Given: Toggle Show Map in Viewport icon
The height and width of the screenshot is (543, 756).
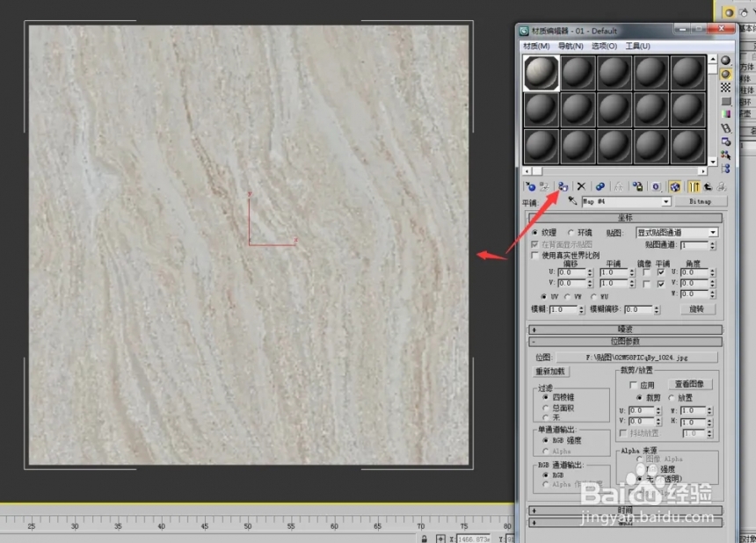Looking at the screenshot, I should pos(674,187).
